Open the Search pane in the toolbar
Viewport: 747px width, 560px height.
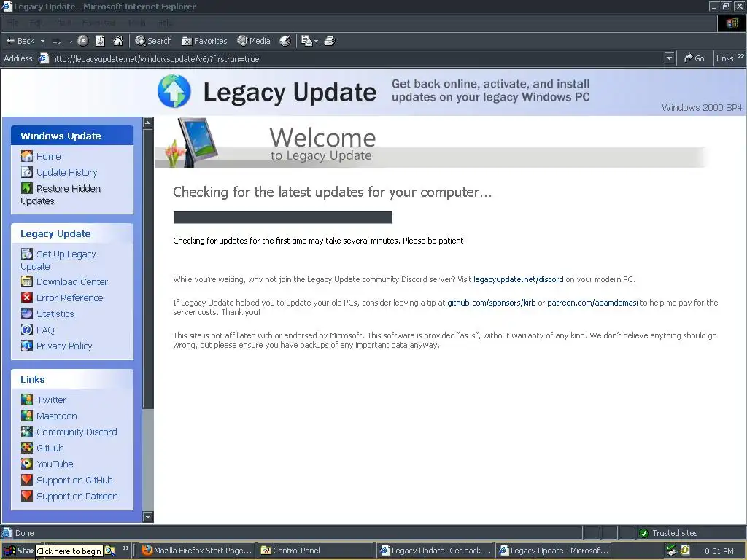(x=153, y=41)
